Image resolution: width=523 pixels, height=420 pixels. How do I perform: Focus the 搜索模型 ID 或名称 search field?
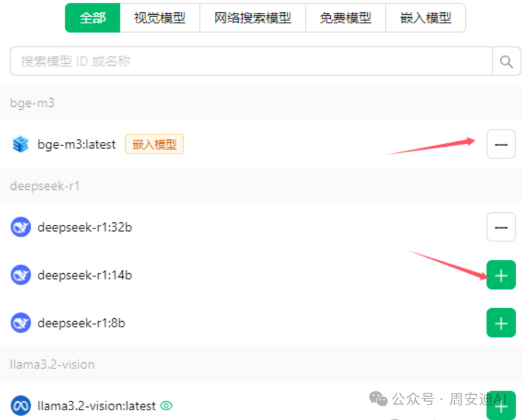[x=251, y=61]
